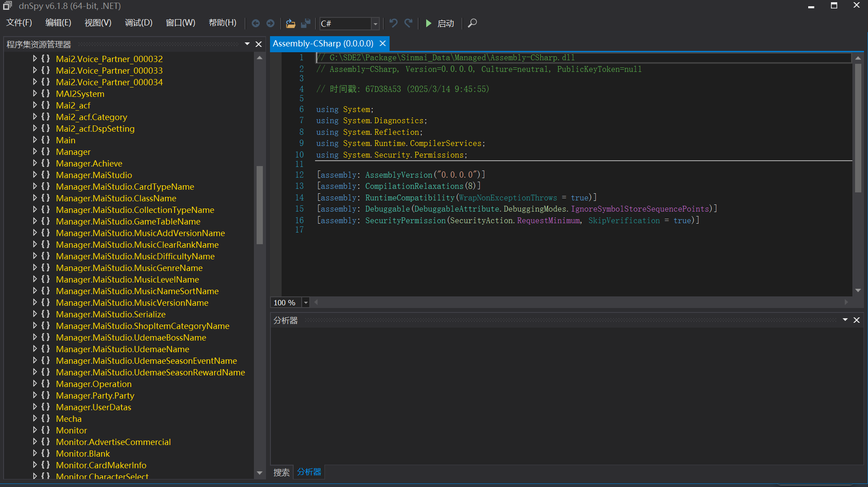Open the 文件(F) menu

point(19,23)
